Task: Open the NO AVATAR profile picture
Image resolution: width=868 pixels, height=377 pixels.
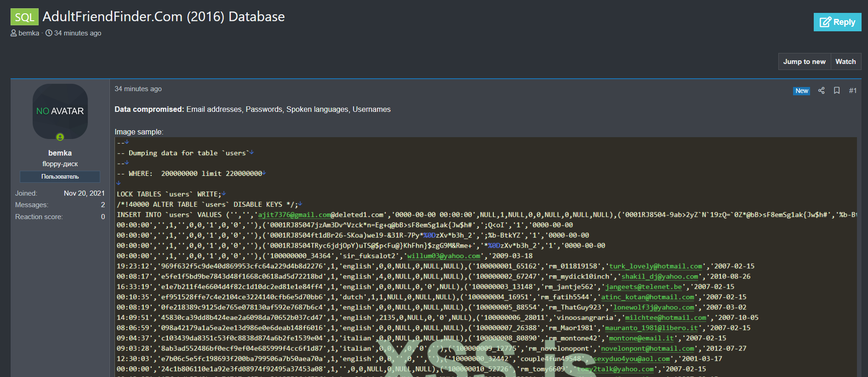Action: coord(60,111)
